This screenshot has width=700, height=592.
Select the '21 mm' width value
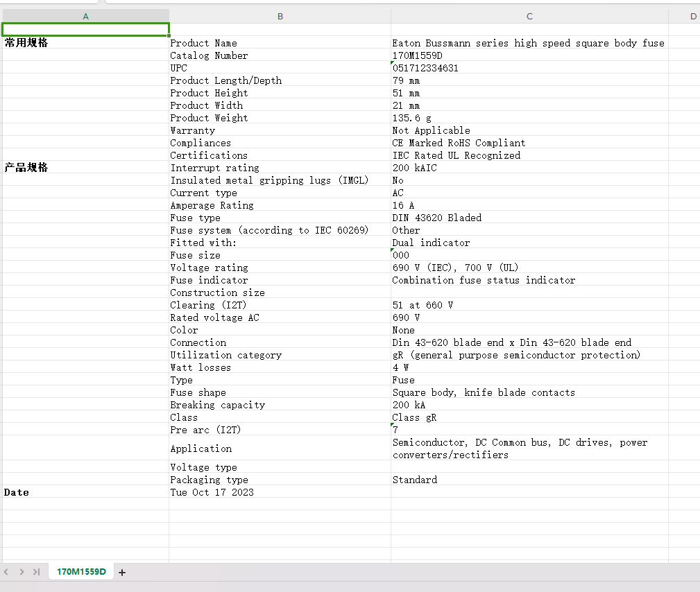529,105
